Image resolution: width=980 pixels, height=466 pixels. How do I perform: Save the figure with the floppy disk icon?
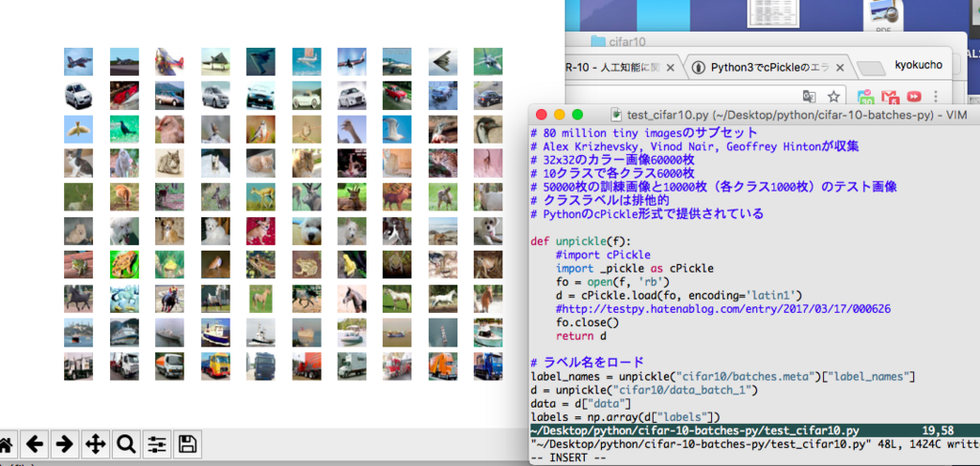[187, 445]
